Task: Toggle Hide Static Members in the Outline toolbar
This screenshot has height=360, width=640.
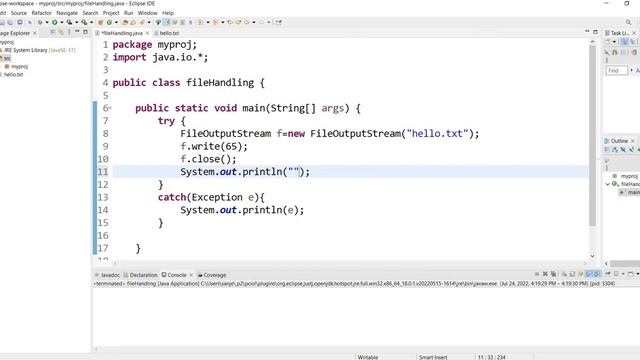Action: point(631,150)
